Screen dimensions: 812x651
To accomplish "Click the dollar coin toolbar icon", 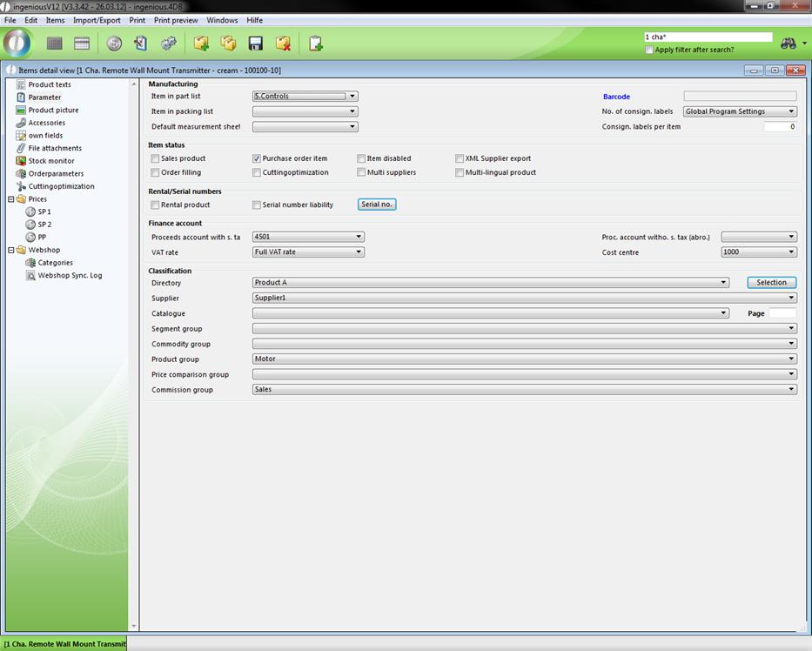I will (114, 44).
